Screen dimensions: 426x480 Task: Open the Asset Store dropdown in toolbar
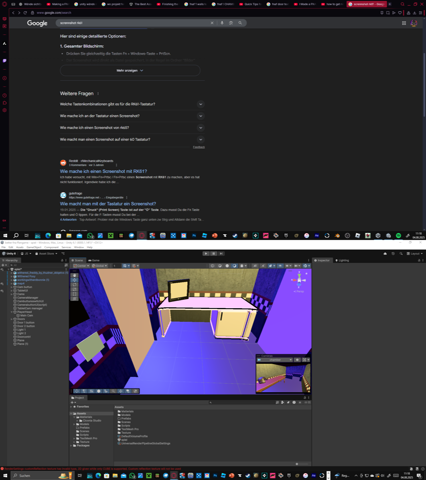click(46, 254)
